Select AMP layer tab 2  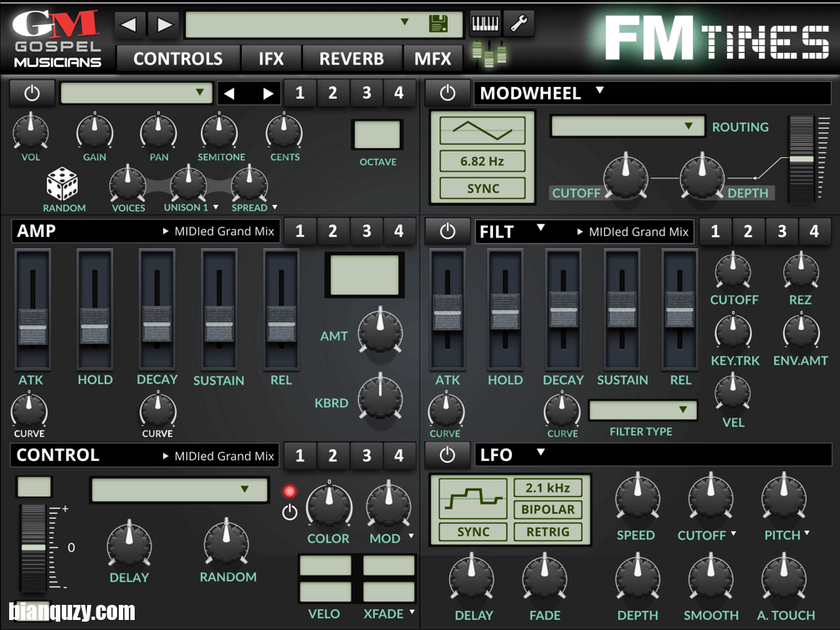(333, 232)
